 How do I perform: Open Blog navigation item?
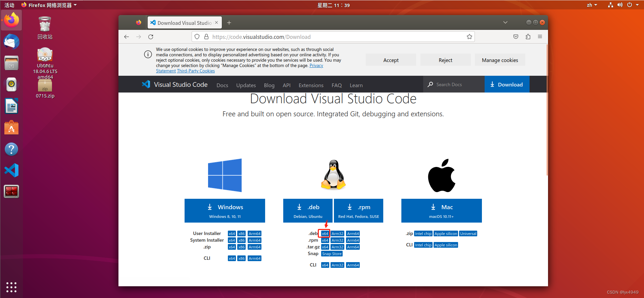[x=269, y=85]
